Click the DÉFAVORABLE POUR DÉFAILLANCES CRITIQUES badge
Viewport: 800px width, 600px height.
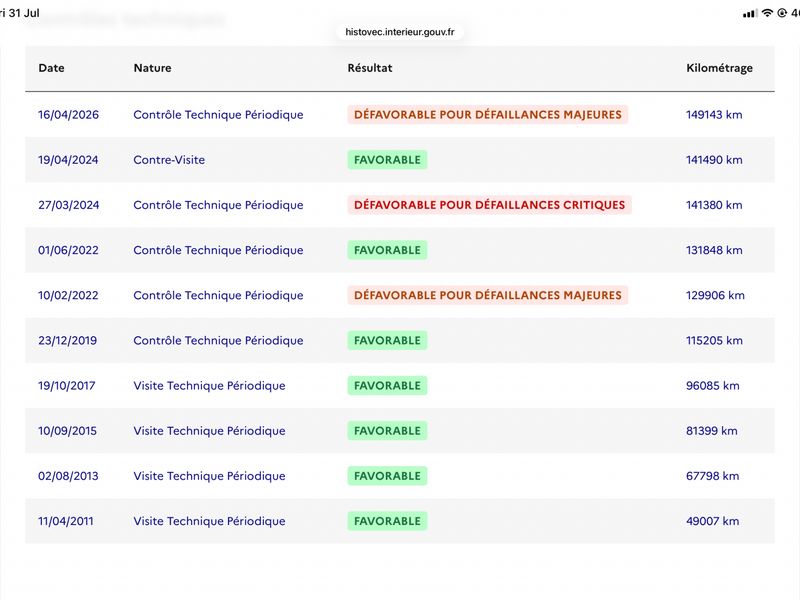pyautogui.click(x=489, y=205)
